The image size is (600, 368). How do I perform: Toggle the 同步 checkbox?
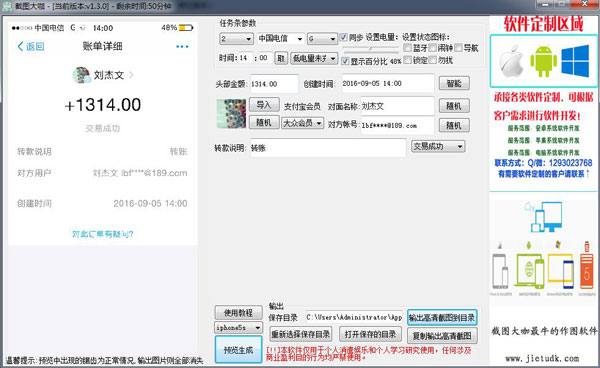coord(344,37)
